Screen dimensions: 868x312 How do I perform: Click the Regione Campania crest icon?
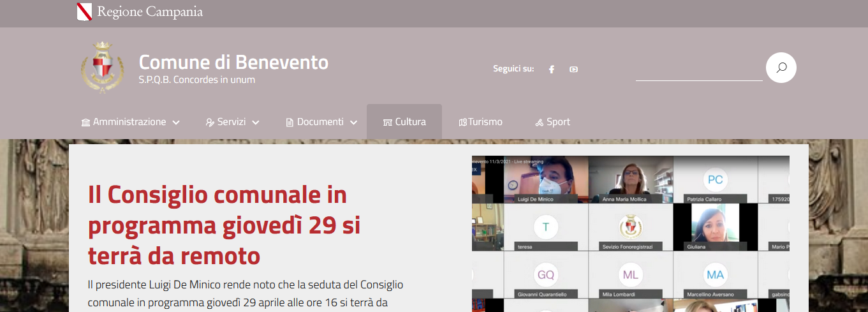tap(84, 11)
